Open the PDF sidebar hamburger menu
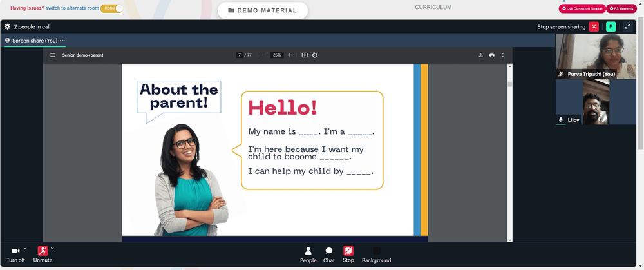Image resolution: width=644 pixels, height=270 pixels. (53, 55)
